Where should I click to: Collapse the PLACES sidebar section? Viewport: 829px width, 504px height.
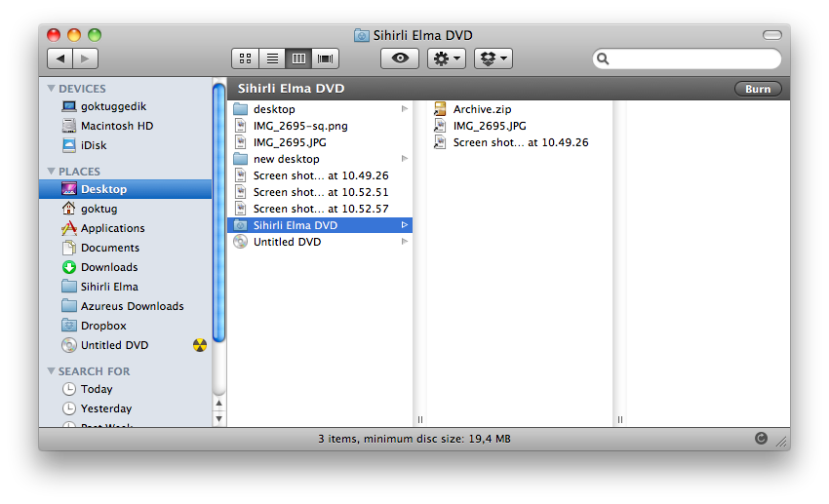[x=52, y=172]
